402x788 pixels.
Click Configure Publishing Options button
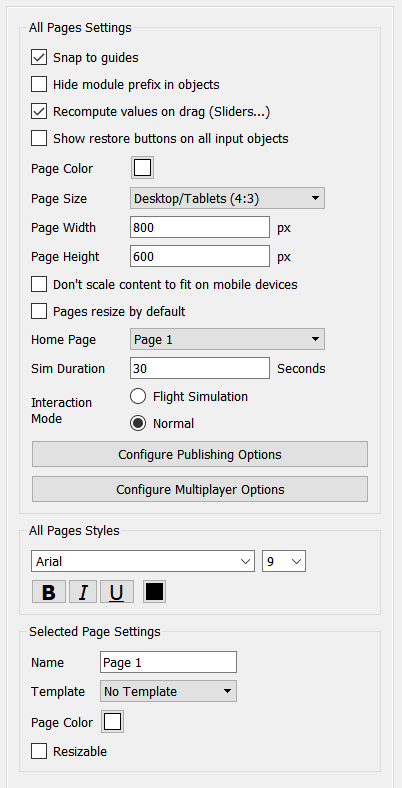pyautogui.click(x=200, y=454)
